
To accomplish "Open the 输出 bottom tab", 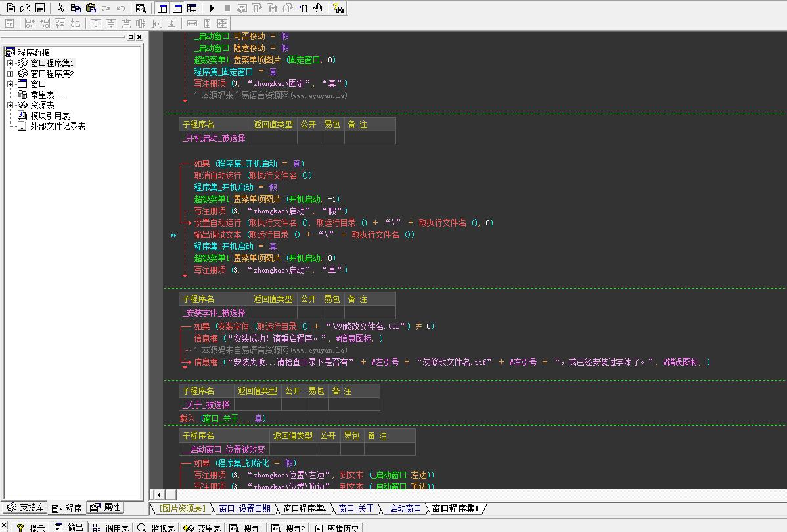I will coord(69,528).
